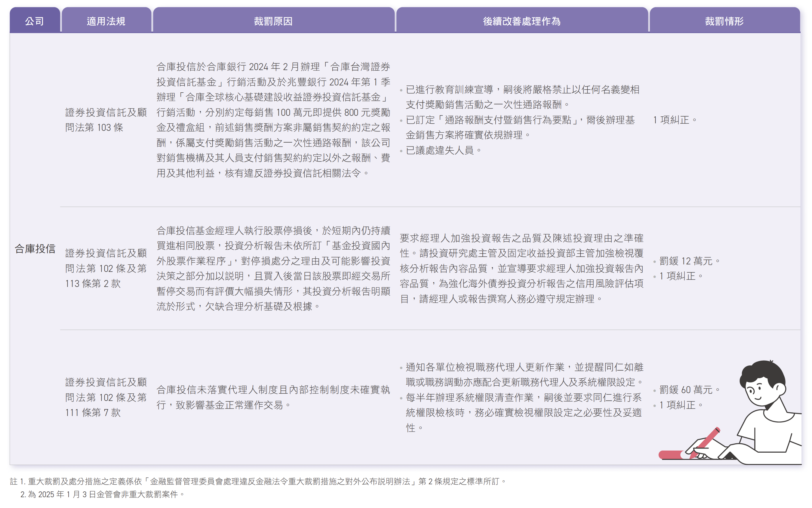Click the penalty 罰鍰 60 萬元
The image size is (812, 508).
[x=686, y=390]
